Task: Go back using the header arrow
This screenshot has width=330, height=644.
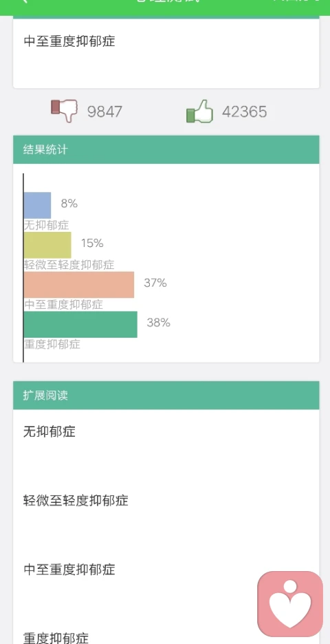Action: pyautogui.click(x=25, y=1)
